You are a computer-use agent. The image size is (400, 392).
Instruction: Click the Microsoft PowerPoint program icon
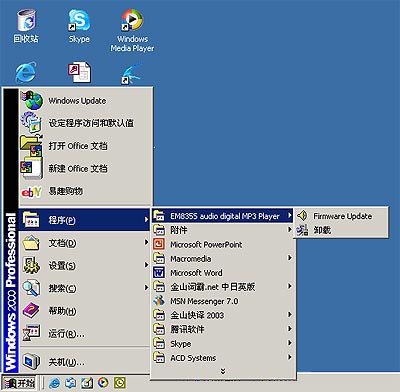[159, 244]
